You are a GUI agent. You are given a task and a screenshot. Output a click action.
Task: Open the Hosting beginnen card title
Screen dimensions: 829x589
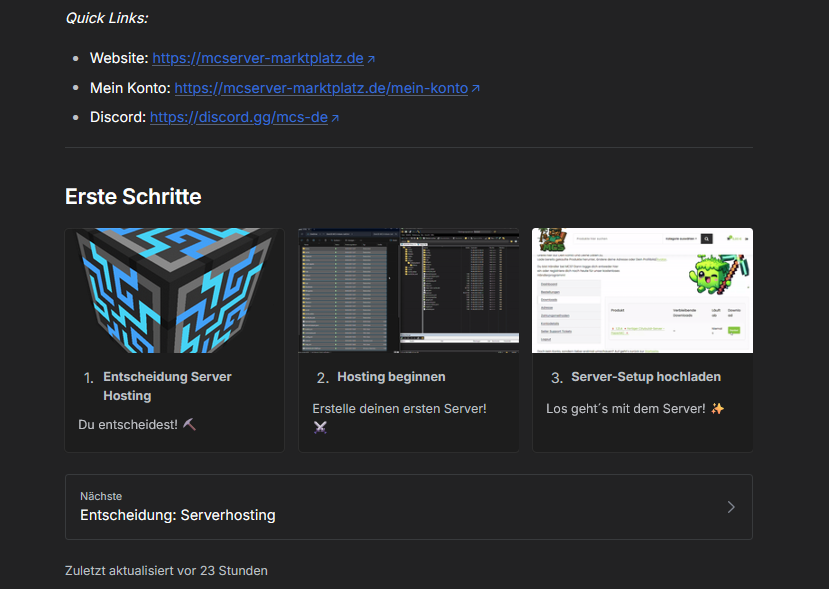click(x=391, y=377)
